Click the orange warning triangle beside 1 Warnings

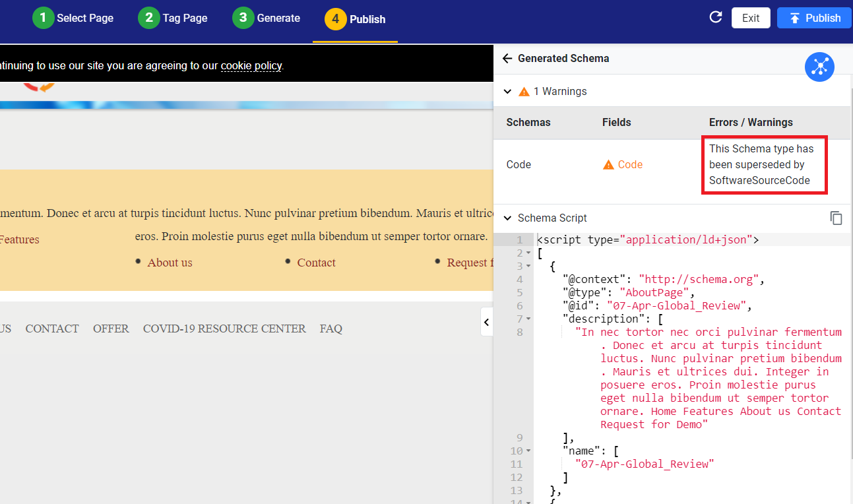tap(524, 92)
